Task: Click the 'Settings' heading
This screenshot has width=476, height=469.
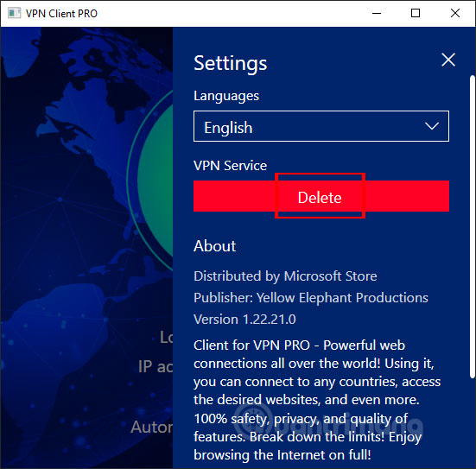Action: (231, 63)
